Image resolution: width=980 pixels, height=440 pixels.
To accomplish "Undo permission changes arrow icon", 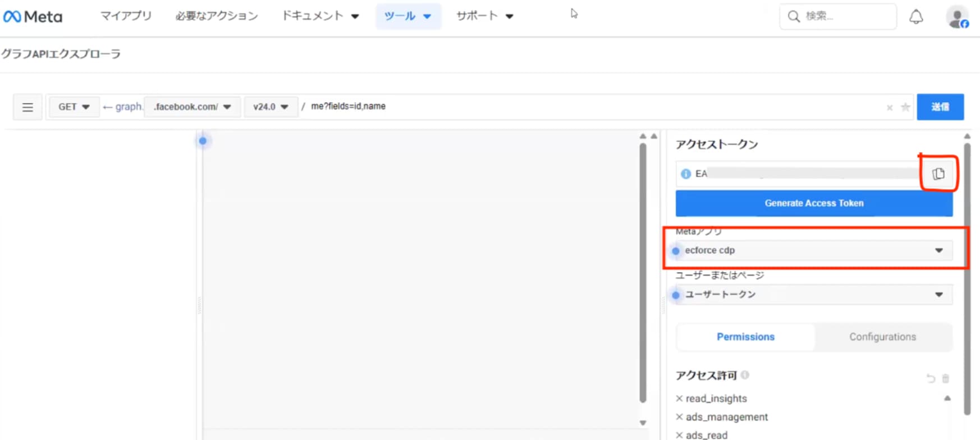I will (931, 378).
